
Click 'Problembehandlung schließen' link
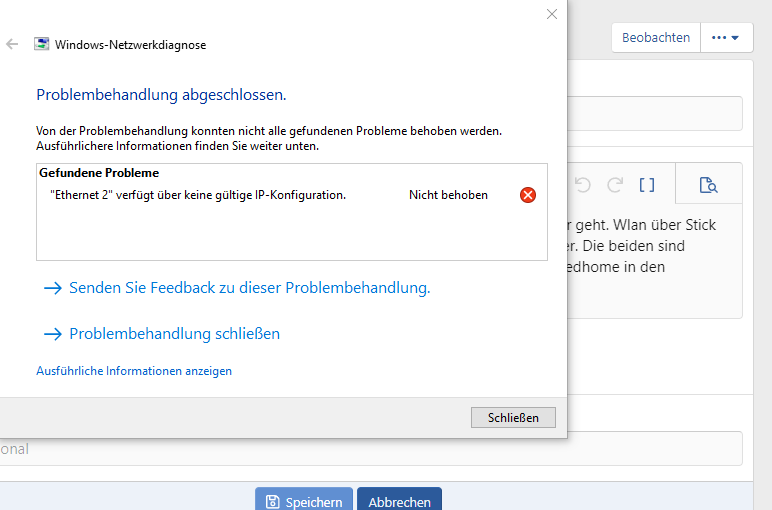click(174, 334)
